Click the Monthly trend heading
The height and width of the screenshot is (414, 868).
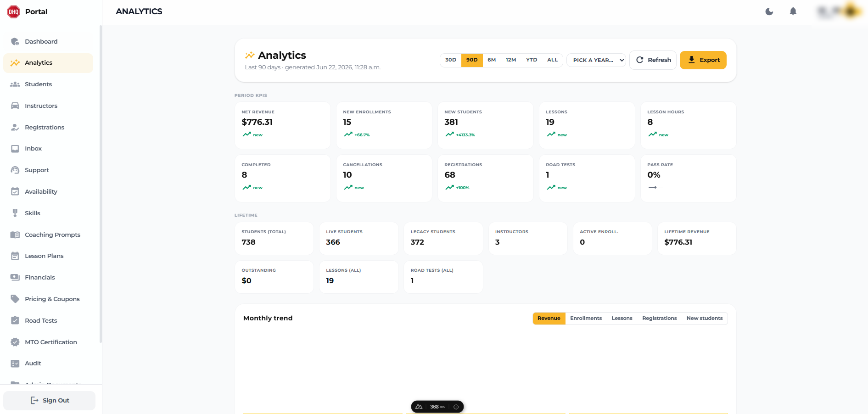pyautogui.click(x=268, y=318)
